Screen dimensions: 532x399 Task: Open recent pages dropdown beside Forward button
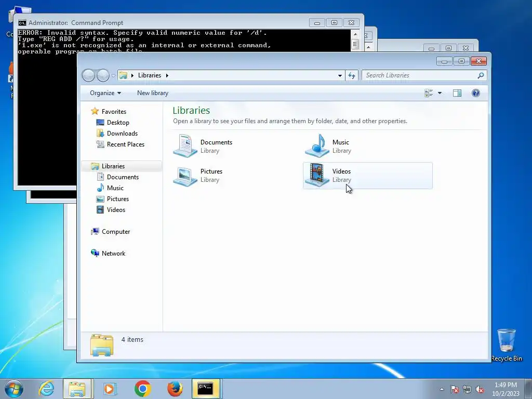pos(114,76)
